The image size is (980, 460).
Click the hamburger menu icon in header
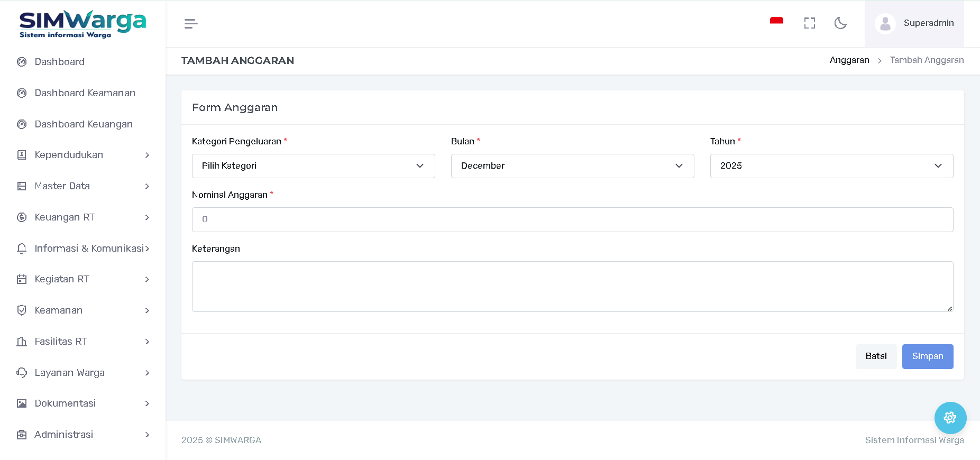click(x=191, y=24)
